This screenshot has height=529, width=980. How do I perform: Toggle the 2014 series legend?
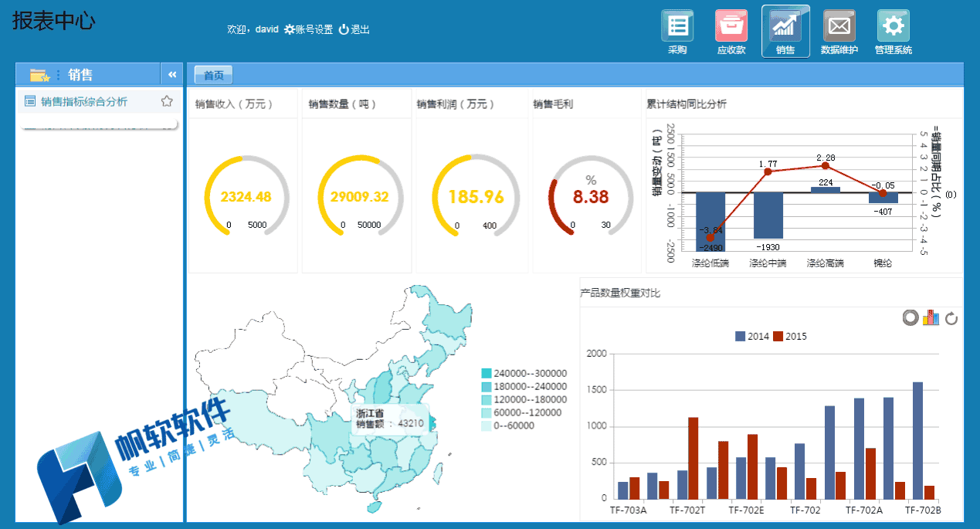point(752,336)
